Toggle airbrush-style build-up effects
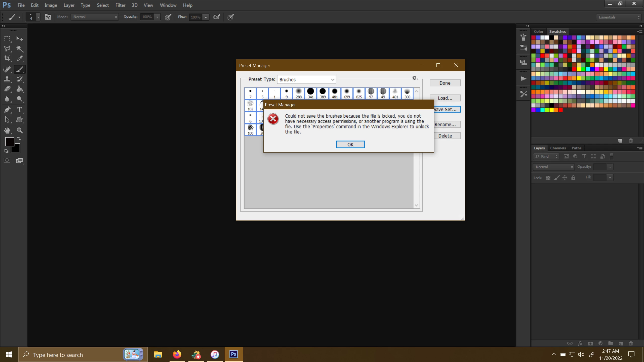The height and width of the screenshot is (362, 644). point(217,17)
